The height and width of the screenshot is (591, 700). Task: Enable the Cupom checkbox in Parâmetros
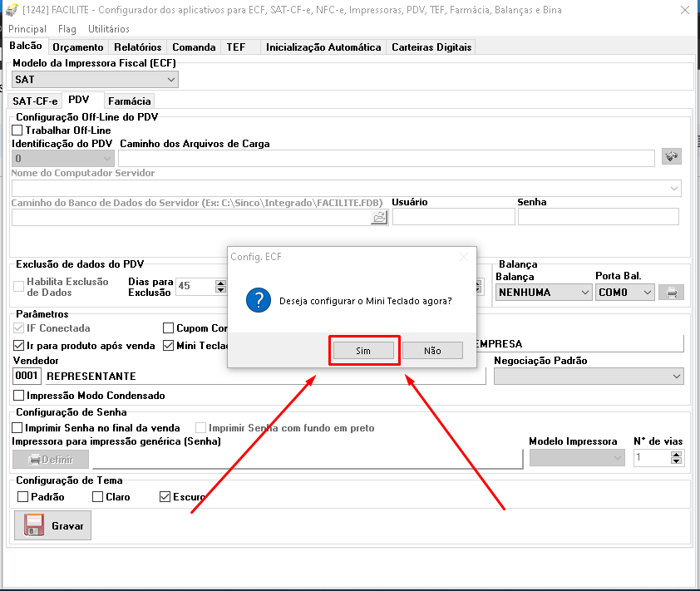(x=168, y=328)
